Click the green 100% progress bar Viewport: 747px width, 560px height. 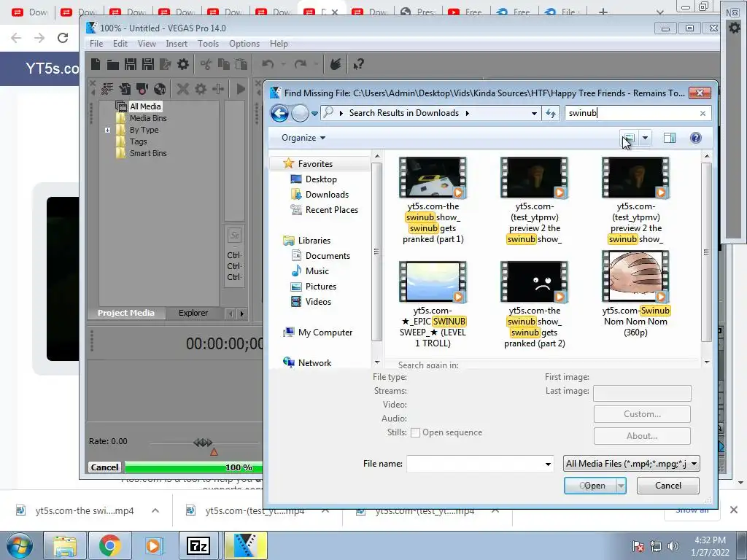click(193, 467)
